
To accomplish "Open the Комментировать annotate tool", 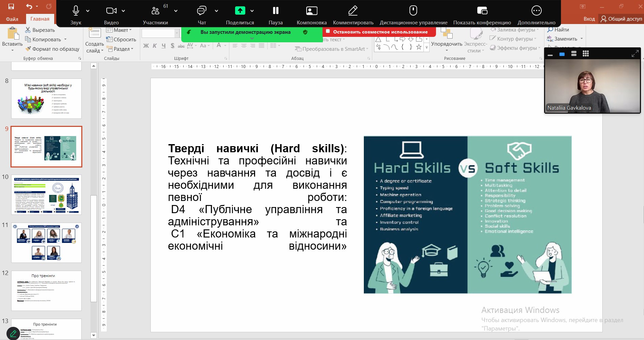I will tap(353, 11).
